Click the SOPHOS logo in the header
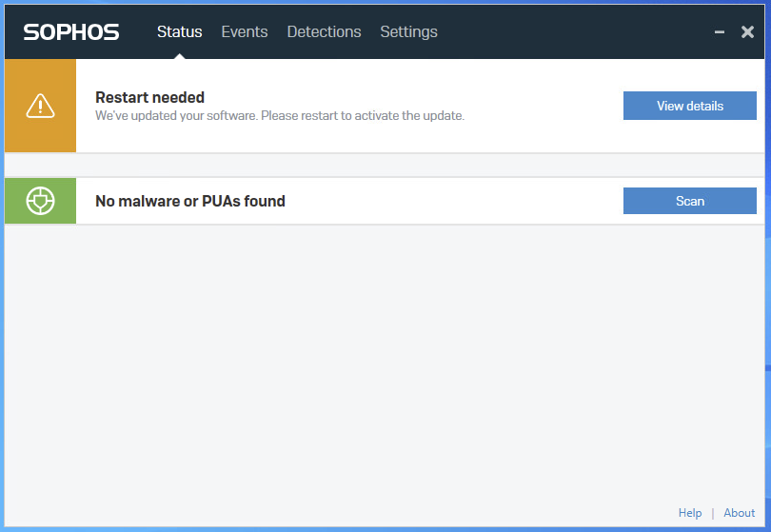 (71, 32)
